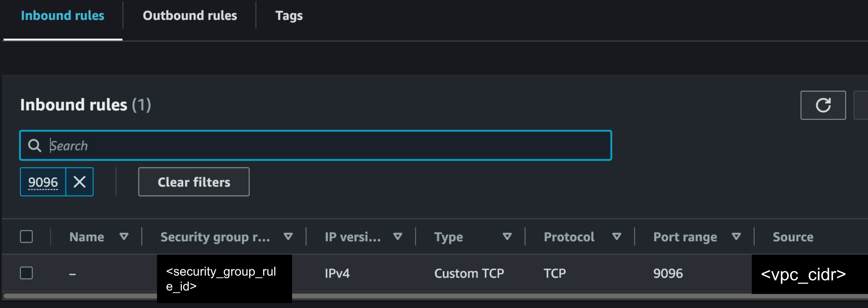868x308 pixels.
Task: Focus the Search inbound rules field
Action: coord(315,146)
